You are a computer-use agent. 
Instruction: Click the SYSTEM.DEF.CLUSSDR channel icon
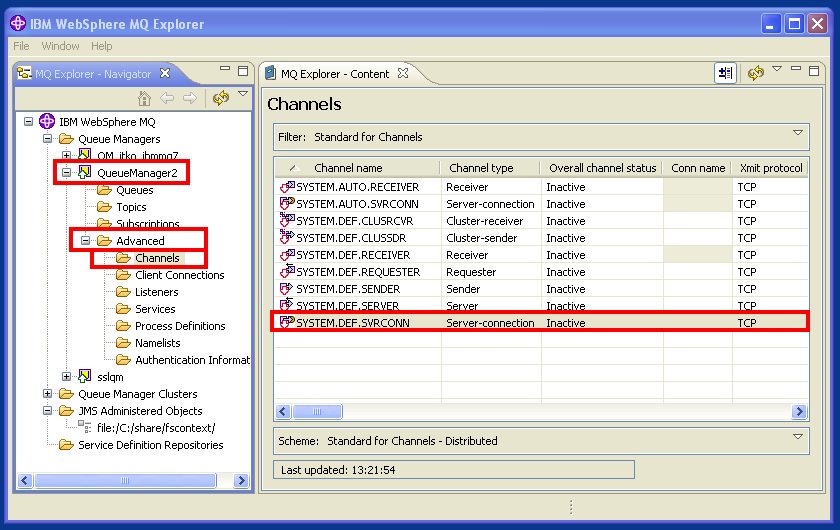pos(287,237)
